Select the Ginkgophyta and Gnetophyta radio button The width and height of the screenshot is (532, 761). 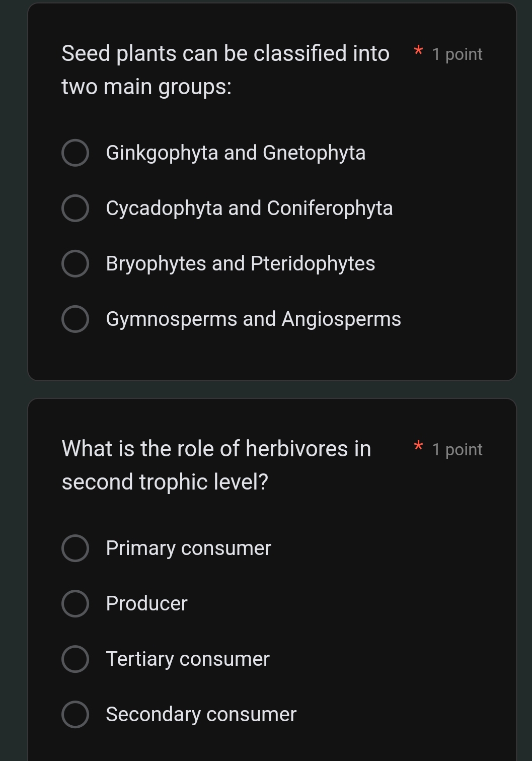pyautogui.click(x=75, y=153)
